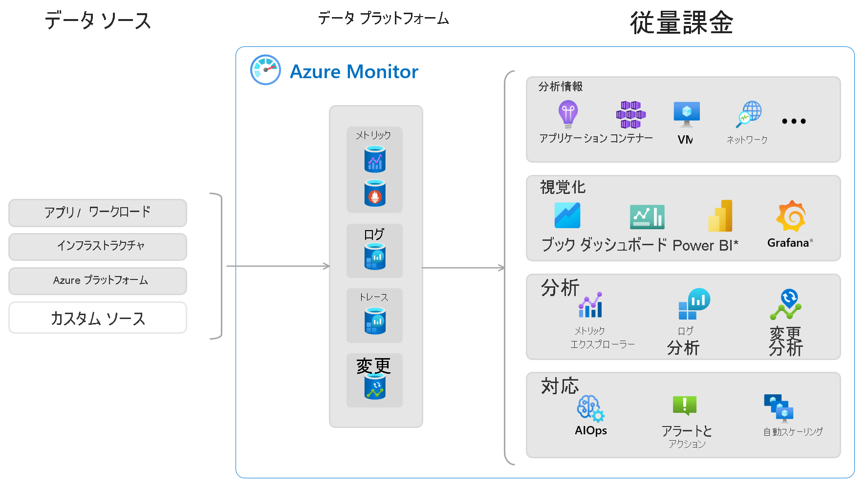The image size is (868, 491).
Task: Click the 自動スケーリング label text
Action: (x=793, y=432)
